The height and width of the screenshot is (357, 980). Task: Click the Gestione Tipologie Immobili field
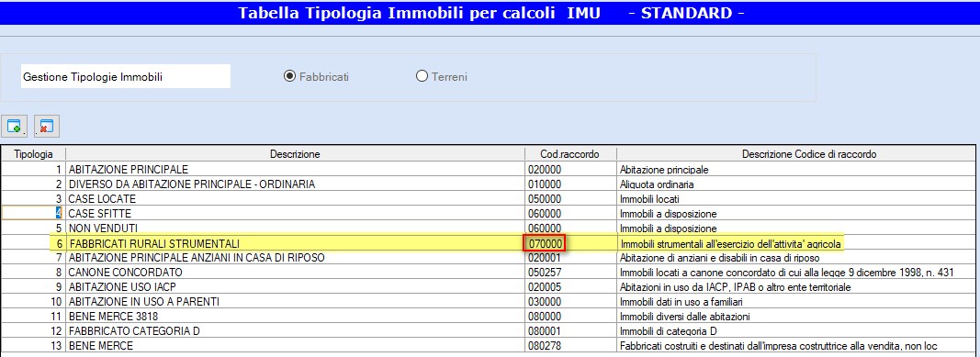[x=126, y=77]
